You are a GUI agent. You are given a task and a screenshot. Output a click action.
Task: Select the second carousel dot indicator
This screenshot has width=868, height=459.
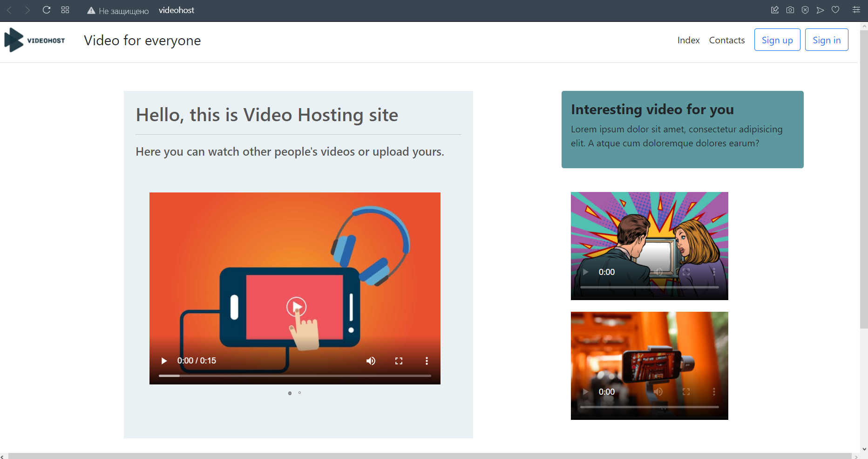[299, 393]
